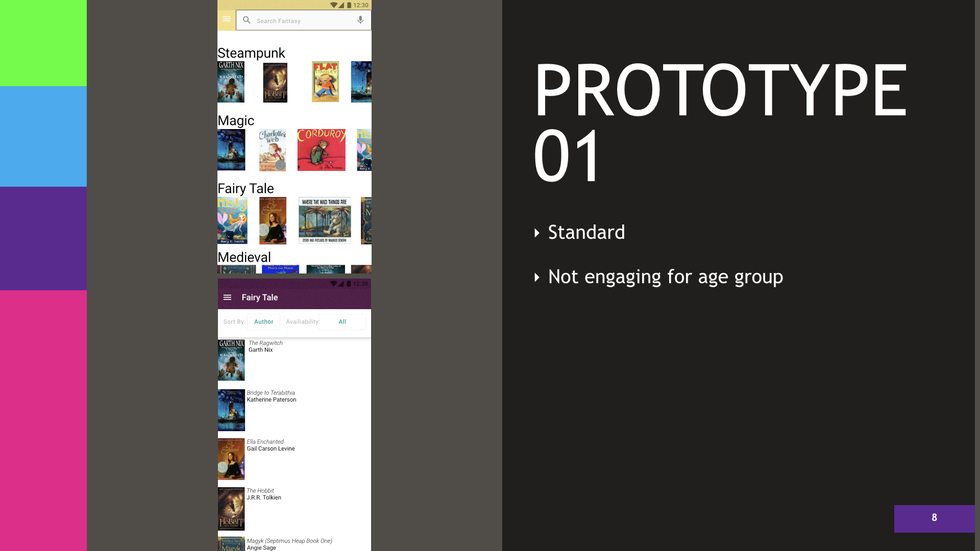
Task: Open Corduroy book cover
Action: point(322,150)
